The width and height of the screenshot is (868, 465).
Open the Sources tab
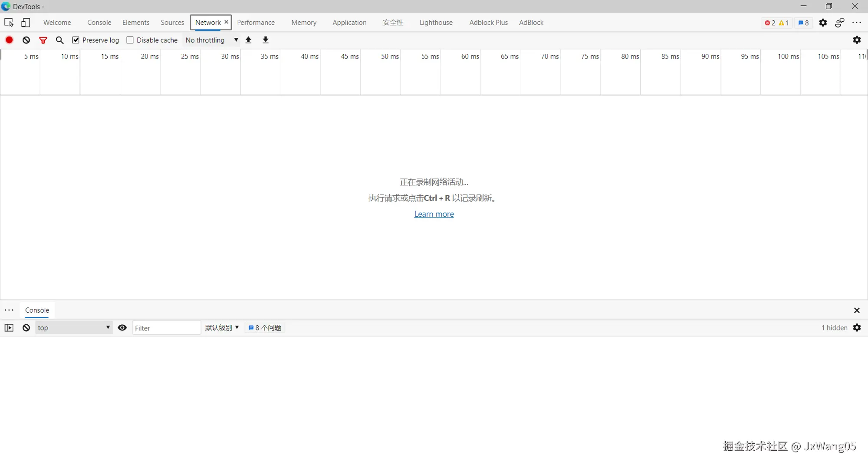coord(172,23)
